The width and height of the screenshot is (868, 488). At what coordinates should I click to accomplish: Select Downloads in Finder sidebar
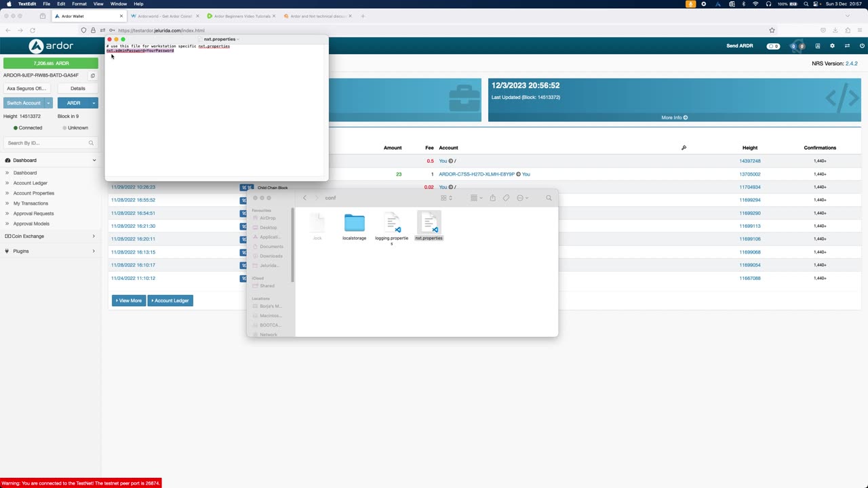[271, 256]
